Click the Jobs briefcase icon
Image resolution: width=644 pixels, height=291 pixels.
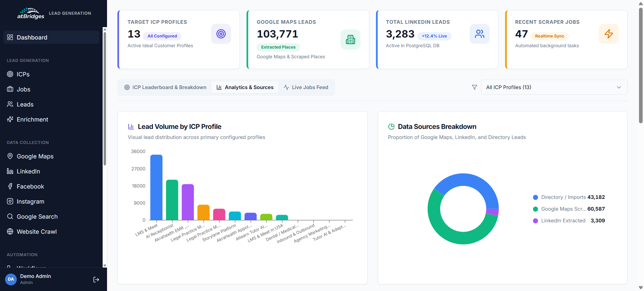point(10,89)
